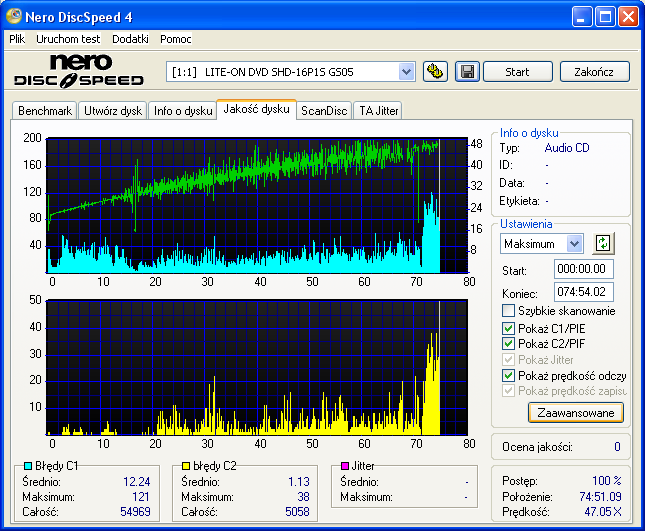The height and width of the screenshot is (531, 645).
Task: Click the C2 Średnio value 1.13
Action: click(299, 482)
